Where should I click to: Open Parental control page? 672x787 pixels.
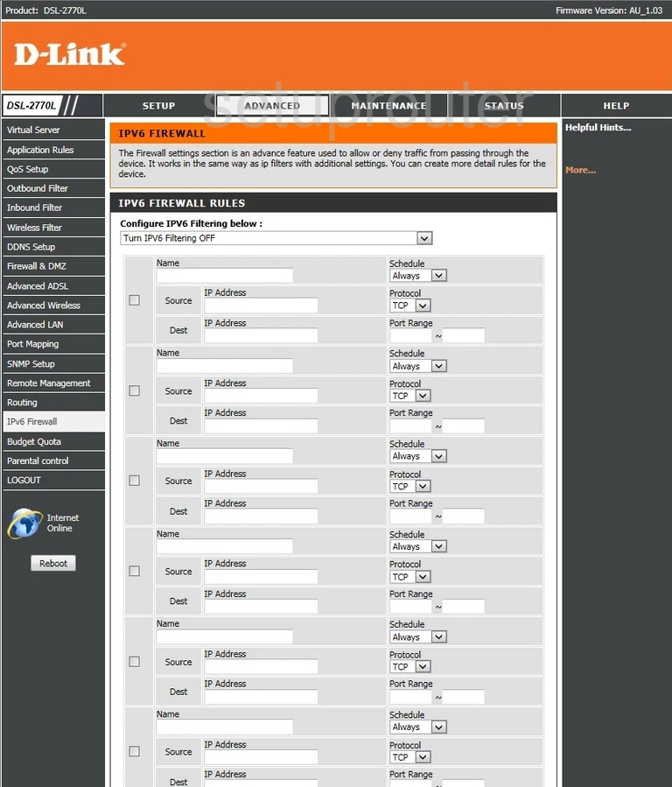pyautogui.click(x=53, y=460)
